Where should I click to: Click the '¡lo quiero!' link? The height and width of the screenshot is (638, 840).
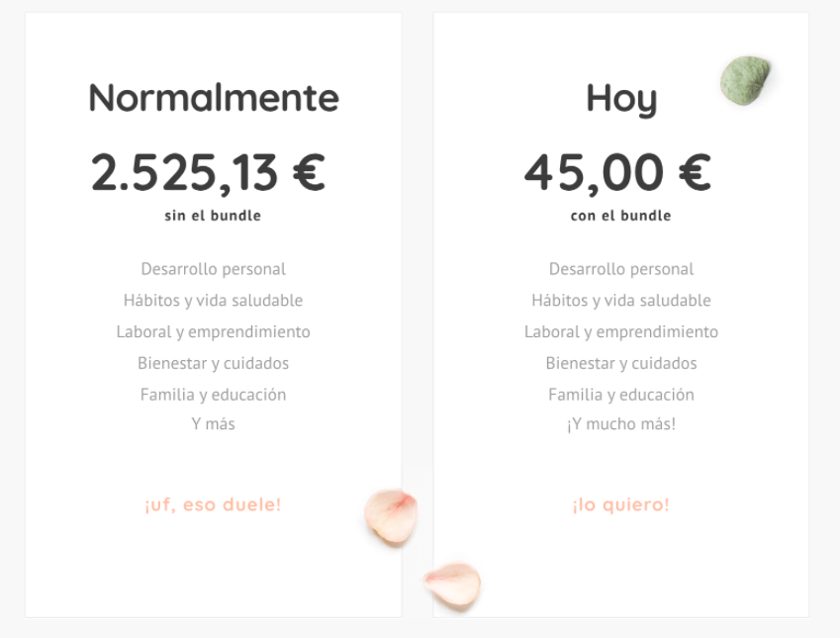point(621,504)
